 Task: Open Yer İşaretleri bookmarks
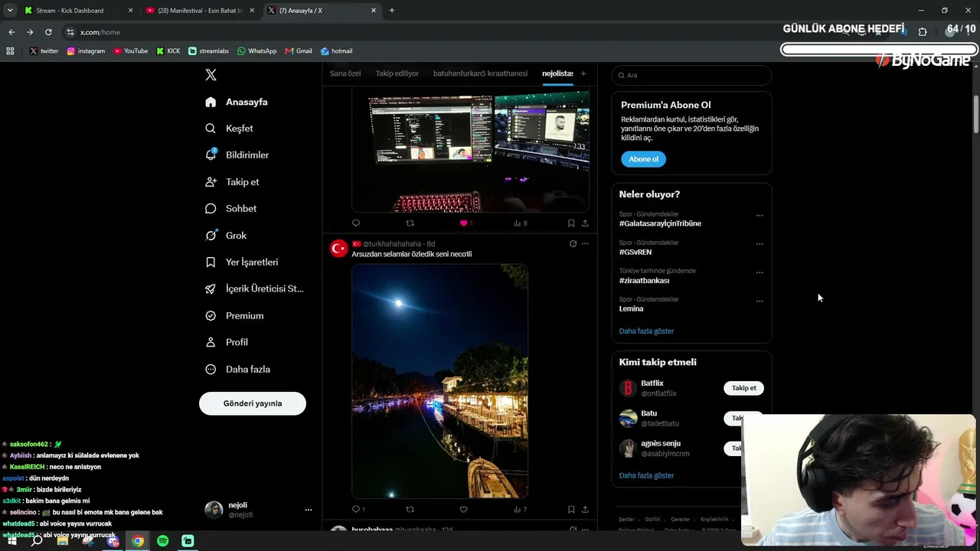point(241,262)
